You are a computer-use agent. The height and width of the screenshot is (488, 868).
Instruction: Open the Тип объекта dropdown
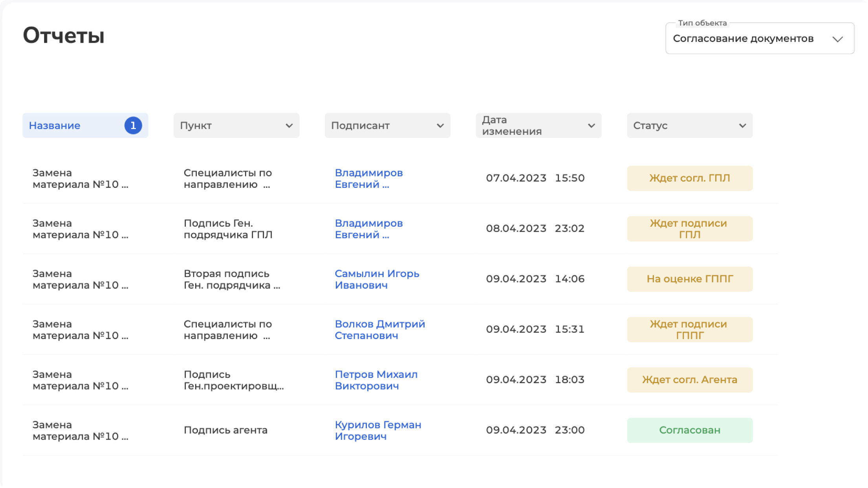759,39
